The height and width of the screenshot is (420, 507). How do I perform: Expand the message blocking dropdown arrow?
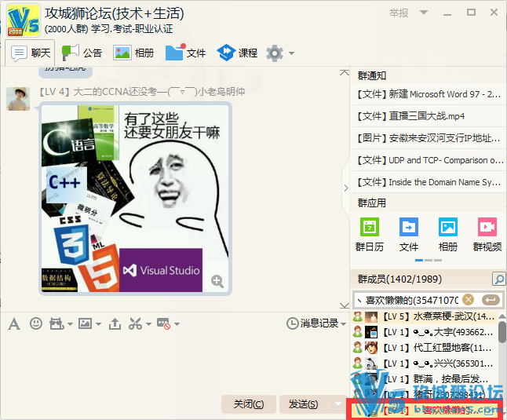(x=177, y=324)
